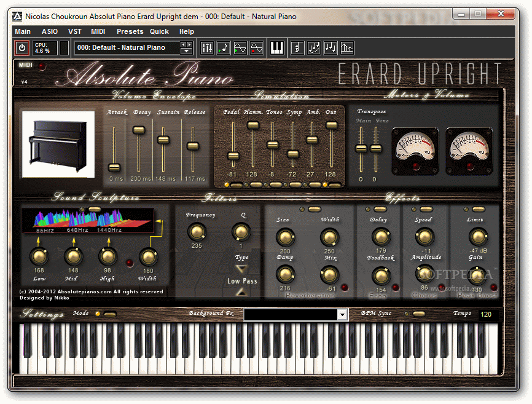Click the play MIDI note icon
This screenshot has width=532, height=404.
[223, 48]
